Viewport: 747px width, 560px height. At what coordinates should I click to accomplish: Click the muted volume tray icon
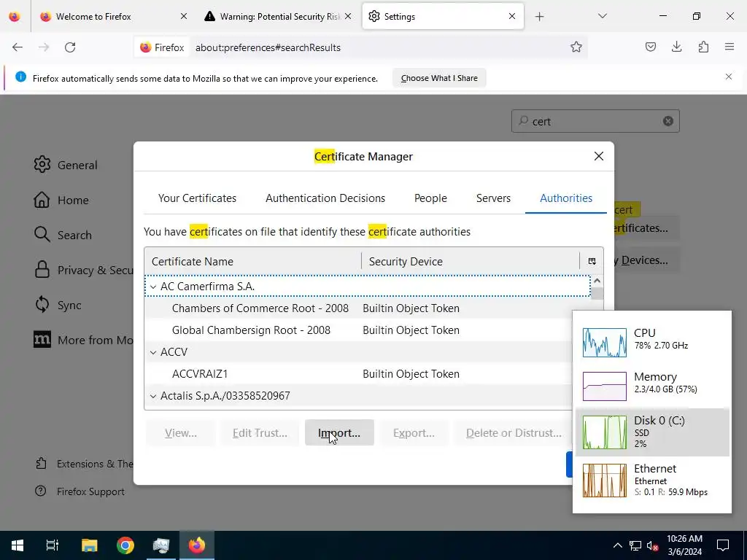(x=653, y=545)
